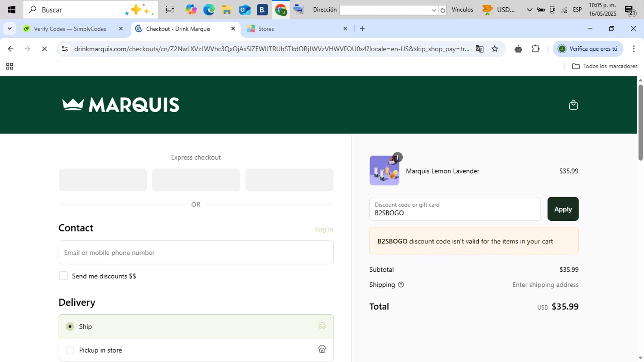This screenshot has height=362, width=644.
Task: Click the Email or mobile phone number field
Action: [196, 252]
